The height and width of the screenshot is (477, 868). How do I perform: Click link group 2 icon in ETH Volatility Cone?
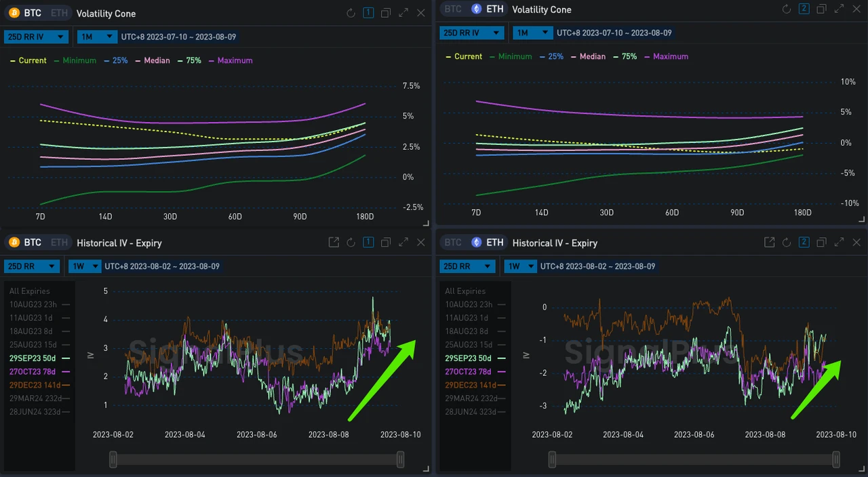pyautogui.click(x=804, y=9)
